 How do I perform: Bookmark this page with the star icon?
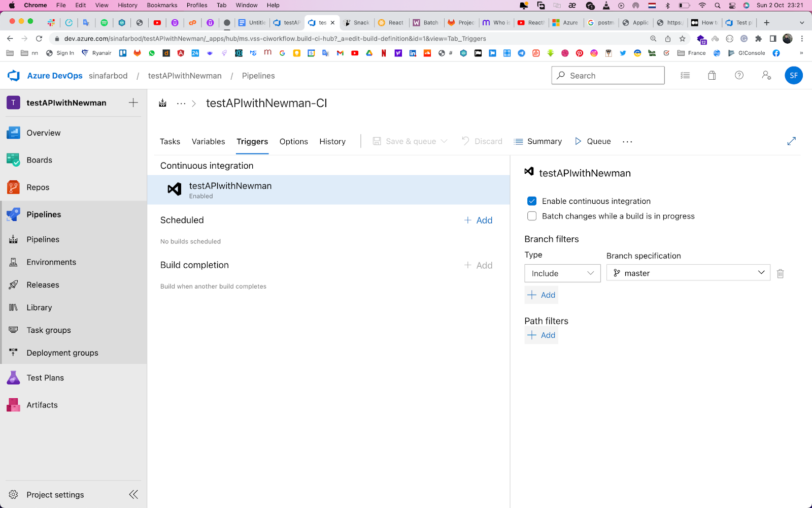683,39
